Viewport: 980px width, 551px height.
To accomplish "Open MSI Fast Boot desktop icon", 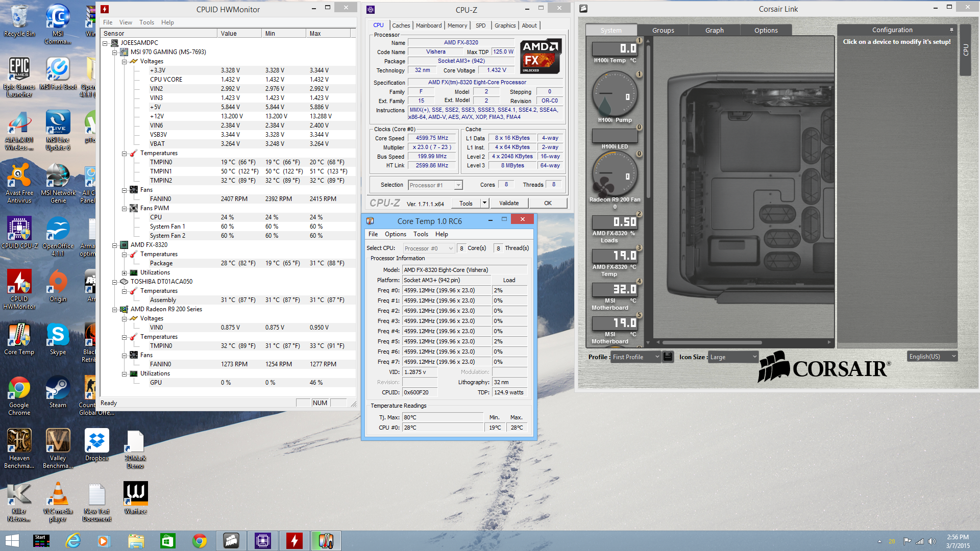I will pos(58,73).
